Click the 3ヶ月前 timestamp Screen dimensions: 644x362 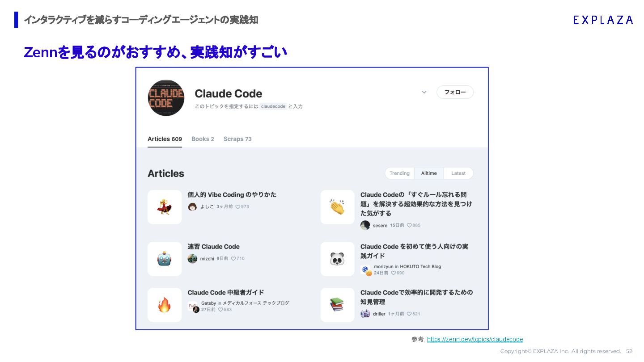point(225,207)
